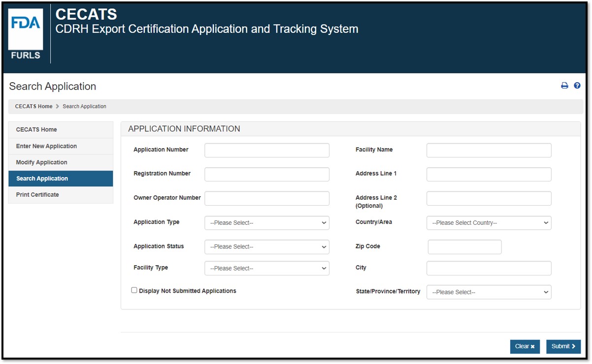592x364 pixels.
Task: Click the Clear button
Action: tap(525, 346)
